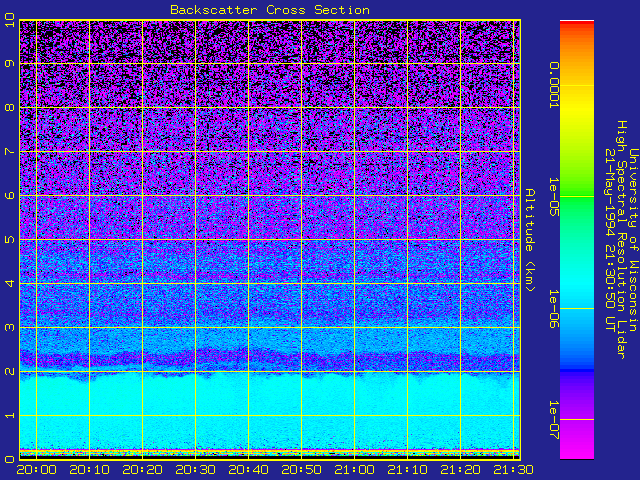Click the altitude label 1

pos(9,416)
